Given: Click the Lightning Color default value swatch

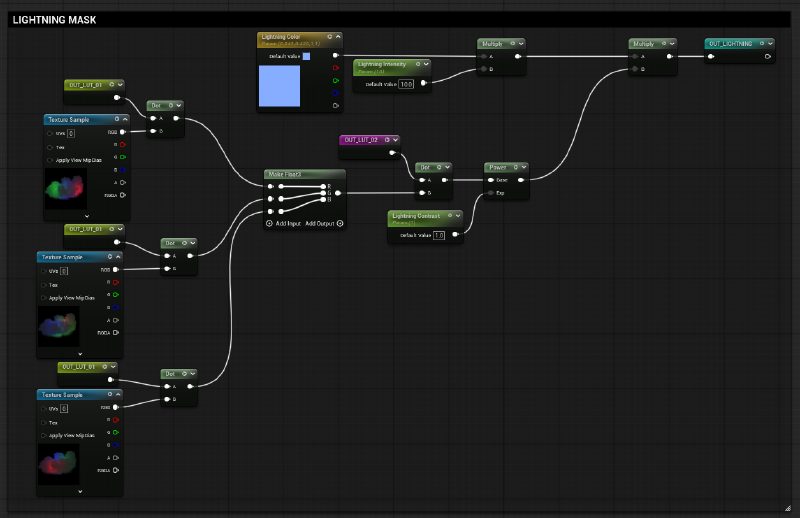Looking at the screenshot, I should (x=306, y=56).
